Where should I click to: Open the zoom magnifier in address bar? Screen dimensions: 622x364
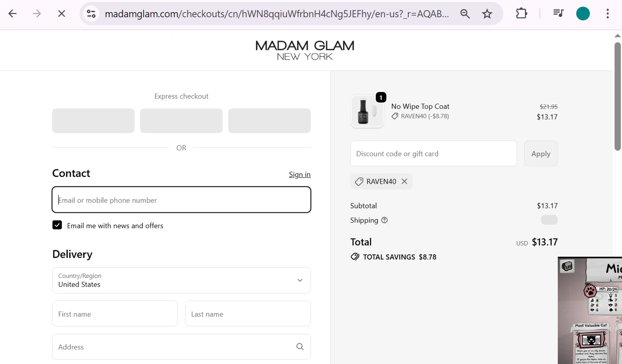465,14
